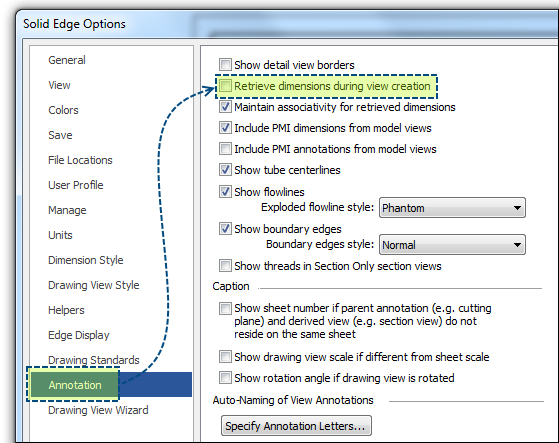
Task: Check Retrieve dimensions during view creation
Action: click(225, 86)
